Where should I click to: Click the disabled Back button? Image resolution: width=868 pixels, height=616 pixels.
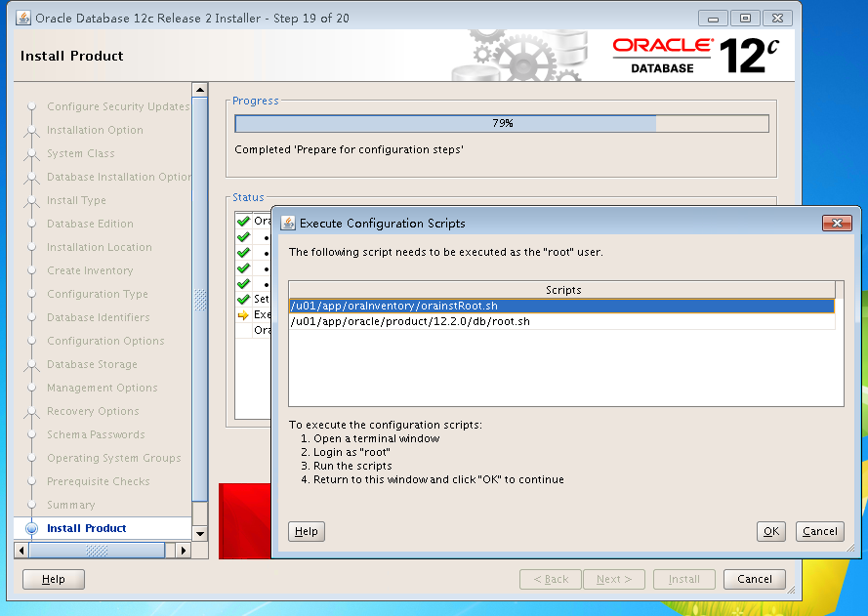[x=551, y=580]
